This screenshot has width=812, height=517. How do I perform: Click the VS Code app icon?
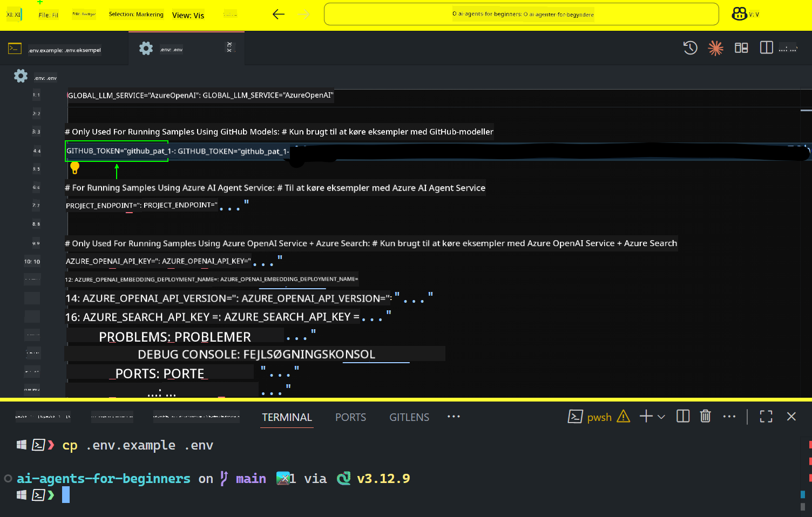14,15
